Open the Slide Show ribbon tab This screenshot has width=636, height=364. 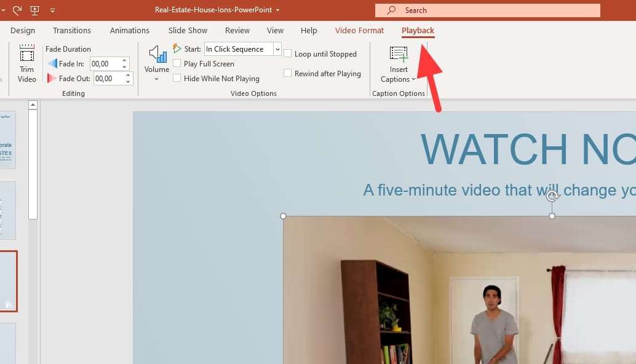187,30
